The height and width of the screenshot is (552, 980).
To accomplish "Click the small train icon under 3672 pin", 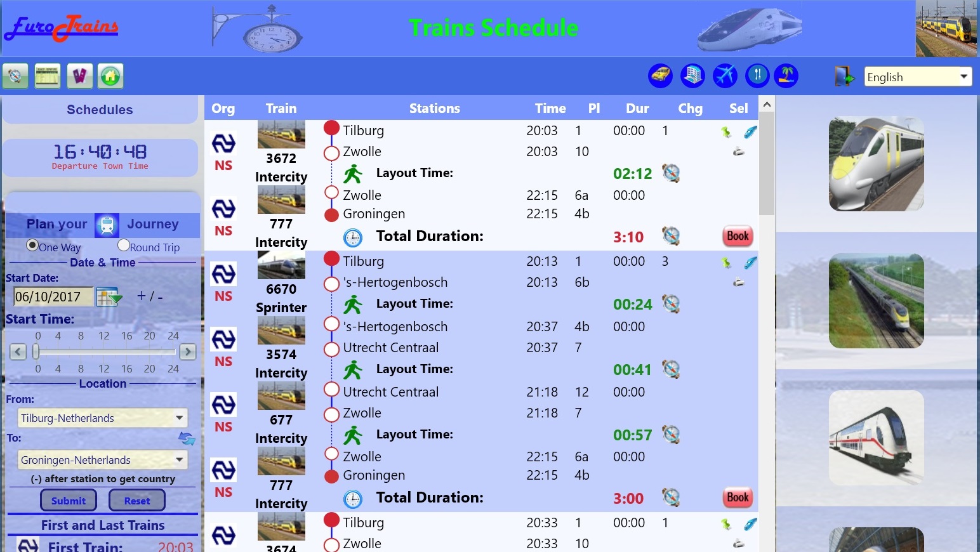I will coord(738,152).
